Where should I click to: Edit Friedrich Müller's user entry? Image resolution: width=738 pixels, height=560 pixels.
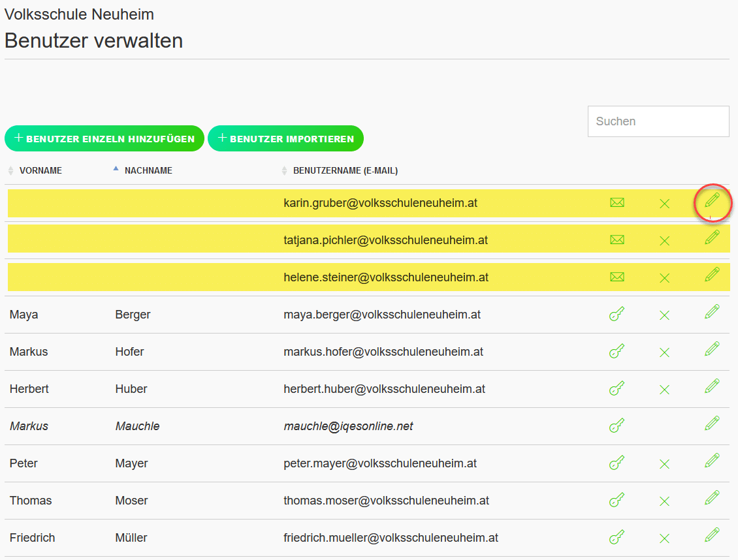[x=712, y=538]
